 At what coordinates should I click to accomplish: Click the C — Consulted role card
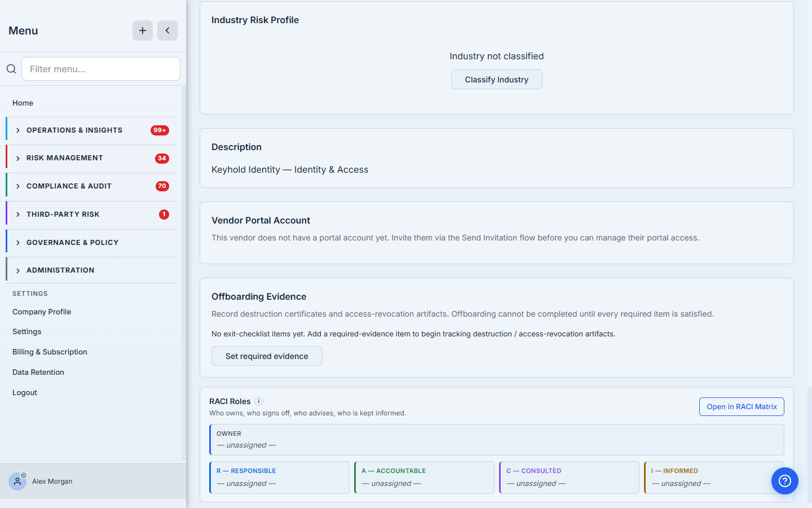(569, 478)
